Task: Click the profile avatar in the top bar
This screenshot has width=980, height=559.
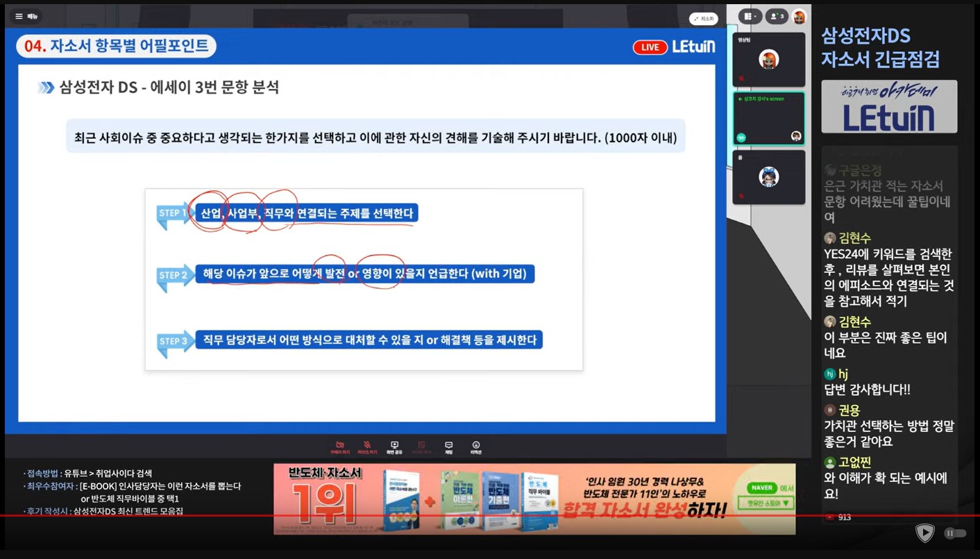Action: click(x=799, y=17)
